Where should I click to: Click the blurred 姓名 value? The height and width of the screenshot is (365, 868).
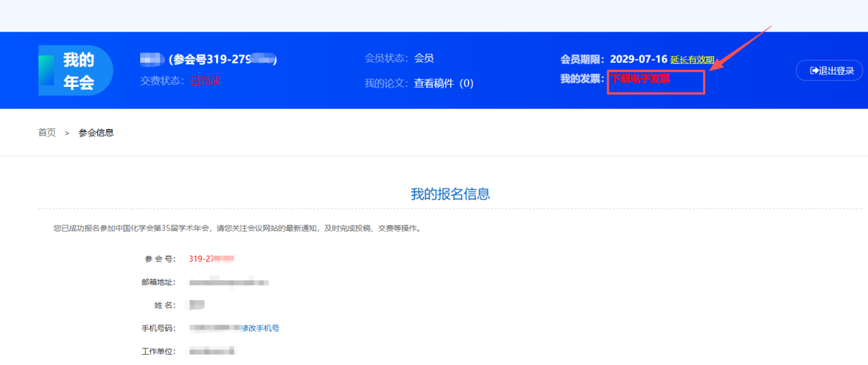197,304
